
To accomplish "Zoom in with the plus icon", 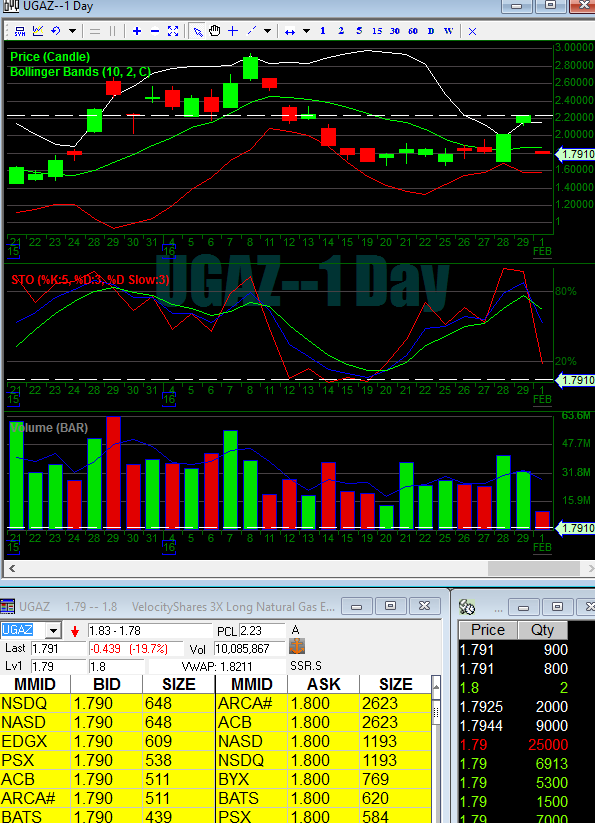I will [x=137, y=31].
